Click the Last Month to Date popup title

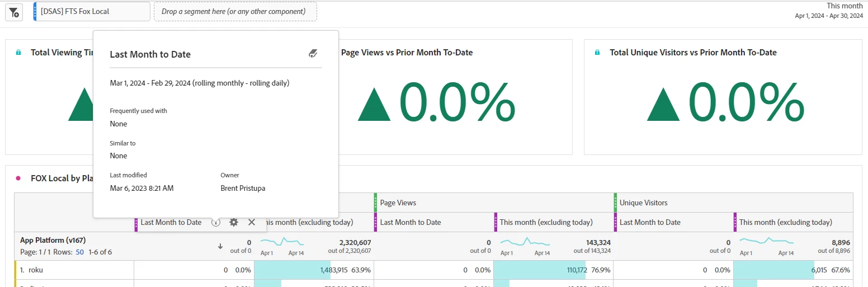150,54
